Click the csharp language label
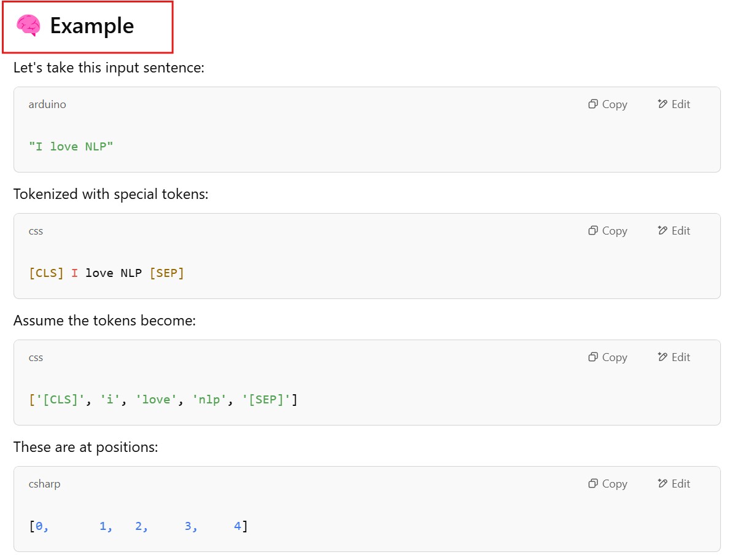Viewport: 751px width, 560px height. coord(44,484)
